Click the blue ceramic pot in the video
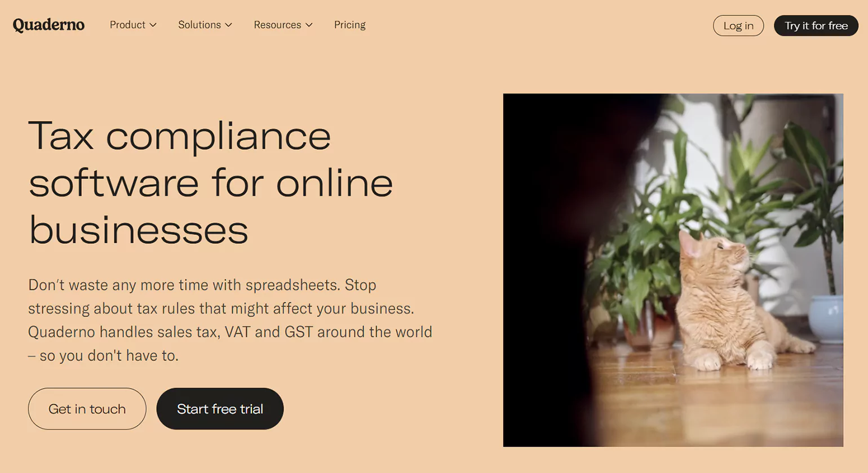 pyautogui.click(x=826, y=319)
